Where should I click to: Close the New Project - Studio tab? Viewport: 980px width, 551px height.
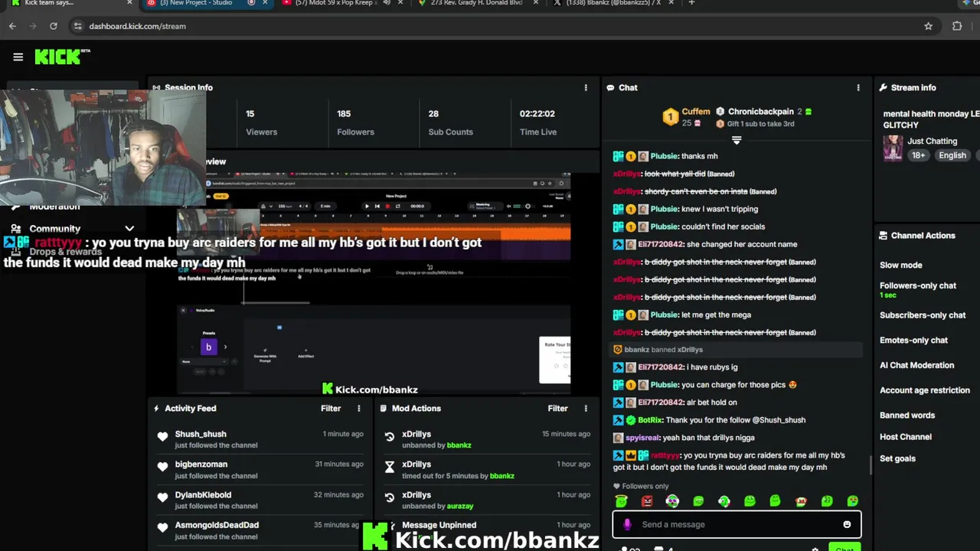pyautogui.click(x=266, y=3)
